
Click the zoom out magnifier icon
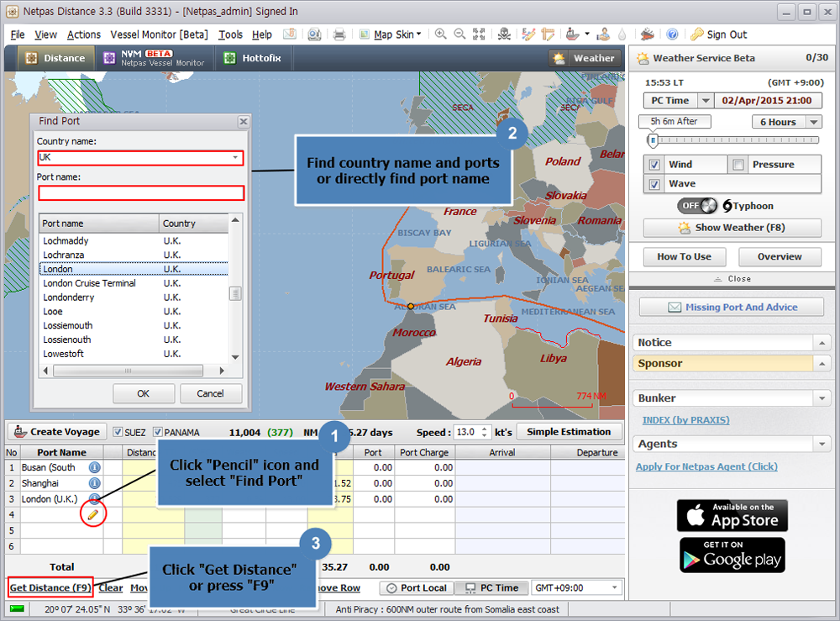(x=459, y=34)
